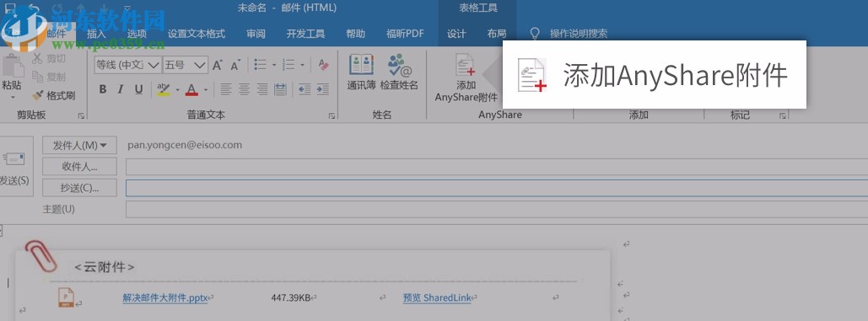Screen dimensions: 868x321
Task: Align text to the left
Action: (x=226, y=89)
